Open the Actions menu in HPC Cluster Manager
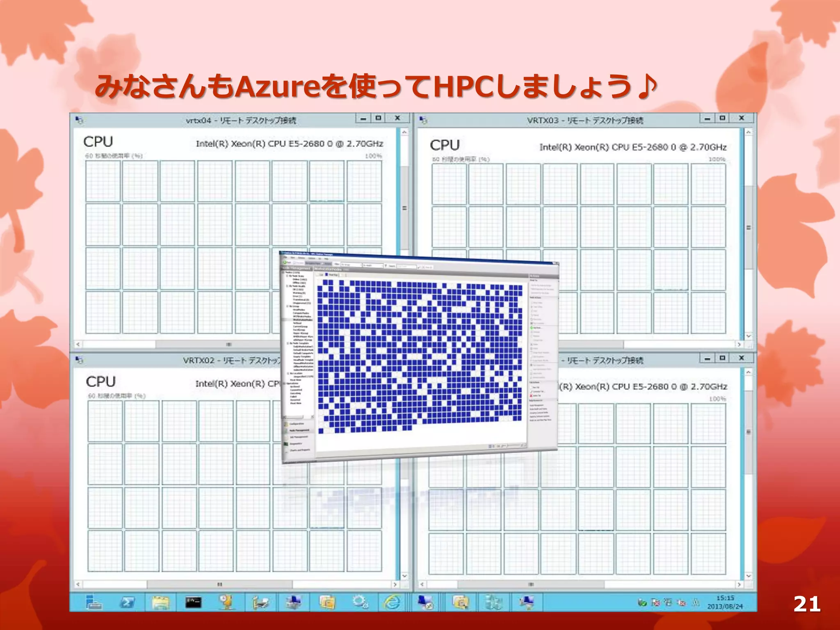 click(301, 258)
